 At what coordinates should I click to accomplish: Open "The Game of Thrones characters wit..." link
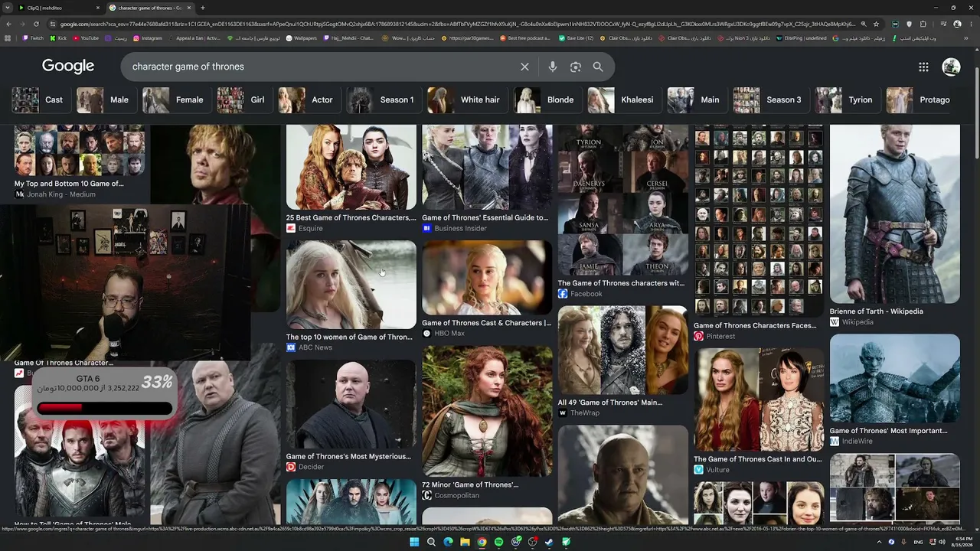coord(621,283)
